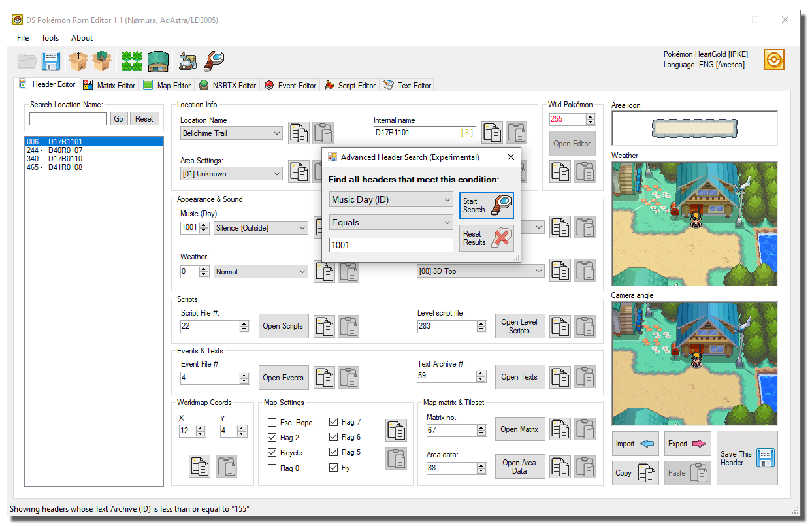Uncheck the Flag 7 checkbox
The image size is (812, 526).
coord(334,422)
